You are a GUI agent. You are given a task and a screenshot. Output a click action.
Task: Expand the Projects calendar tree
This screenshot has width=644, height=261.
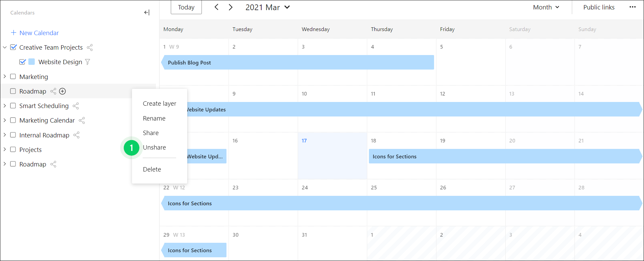5,150
